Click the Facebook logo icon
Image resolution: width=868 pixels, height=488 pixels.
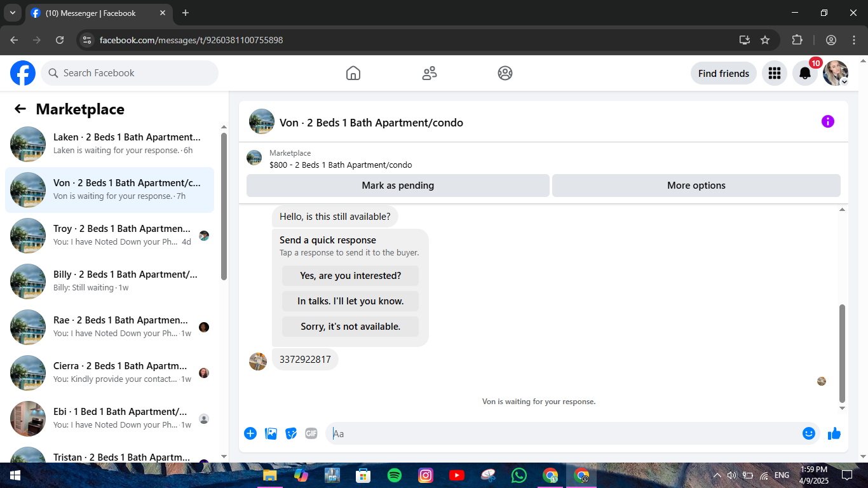pos(23,73)
